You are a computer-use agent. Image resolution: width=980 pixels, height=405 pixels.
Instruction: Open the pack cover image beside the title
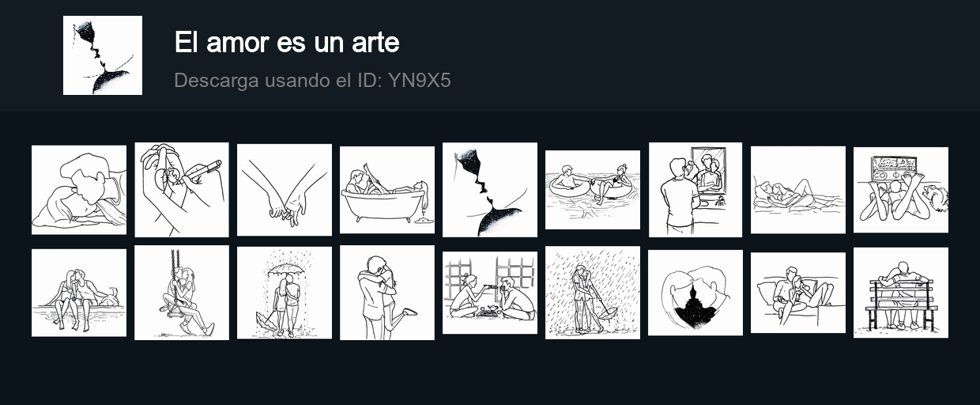pyautogui.click(x=103, y=55)
